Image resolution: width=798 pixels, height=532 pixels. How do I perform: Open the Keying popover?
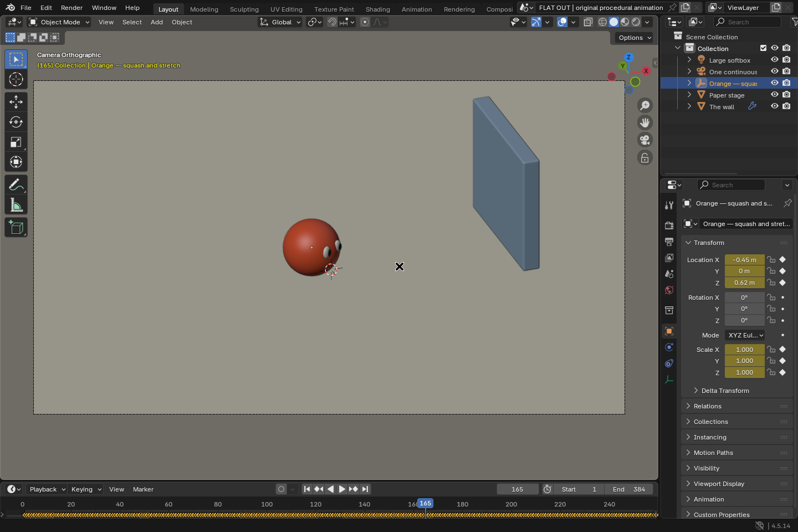(x=86, y=489)
